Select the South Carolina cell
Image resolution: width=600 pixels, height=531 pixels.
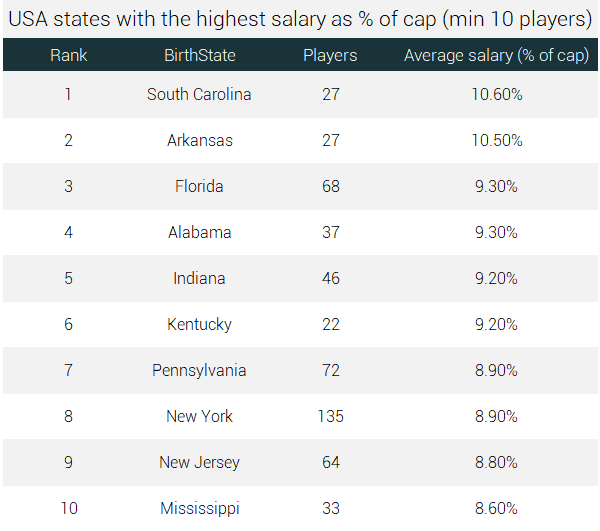(x=199, y=94)
